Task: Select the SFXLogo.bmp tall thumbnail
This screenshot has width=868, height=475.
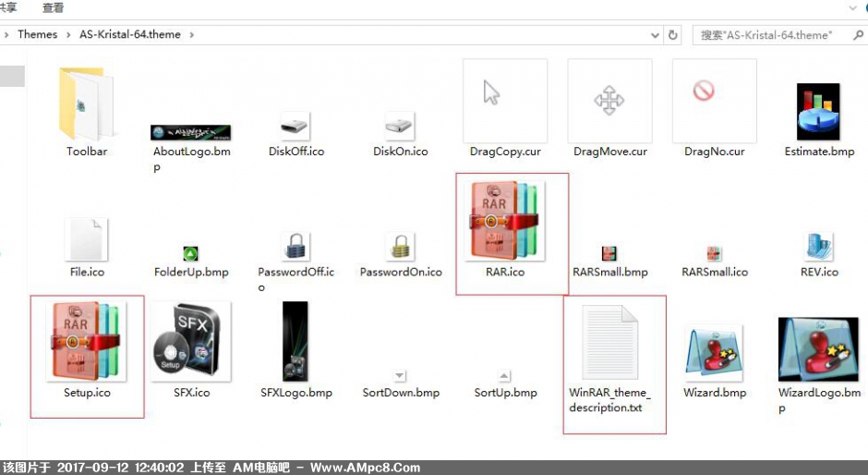Action: pos(295,341)
